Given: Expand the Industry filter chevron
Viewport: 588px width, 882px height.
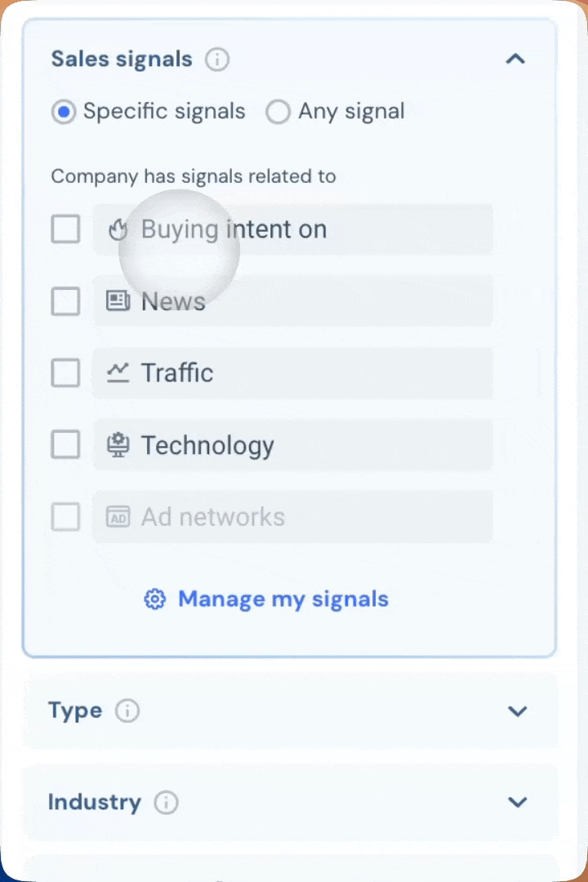Looking at the screenshot, I should [517, 802].
